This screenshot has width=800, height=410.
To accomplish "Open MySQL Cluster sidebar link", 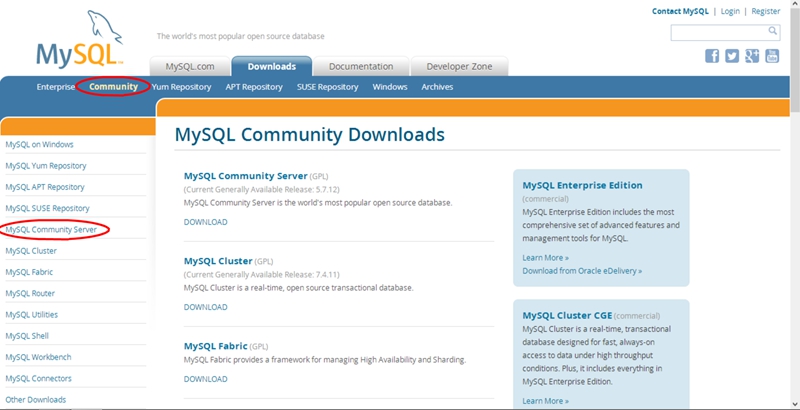I will point(31,251).
